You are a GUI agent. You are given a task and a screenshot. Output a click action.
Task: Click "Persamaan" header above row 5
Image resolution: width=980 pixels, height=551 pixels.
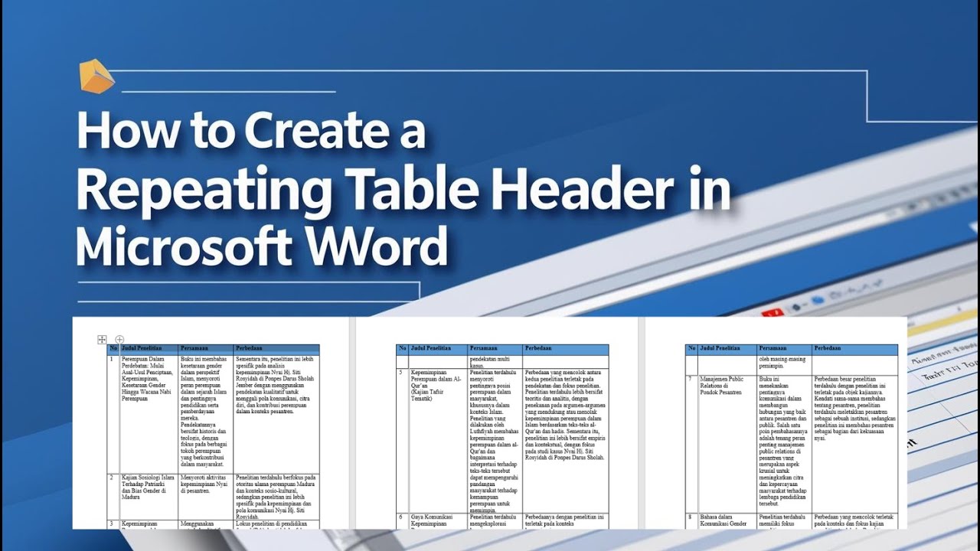coord(495,349)
